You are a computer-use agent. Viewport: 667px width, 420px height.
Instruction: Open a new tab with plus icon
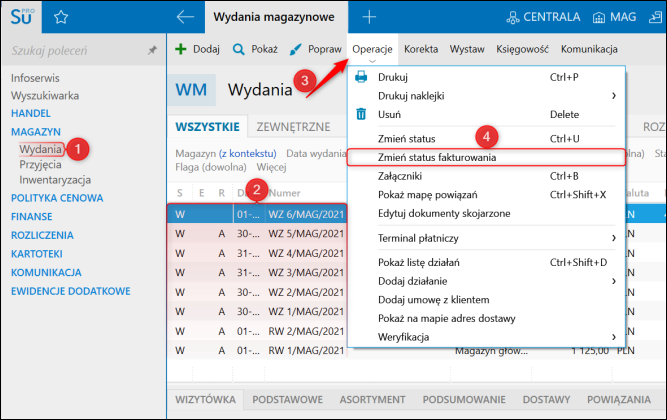pos(369,17)
